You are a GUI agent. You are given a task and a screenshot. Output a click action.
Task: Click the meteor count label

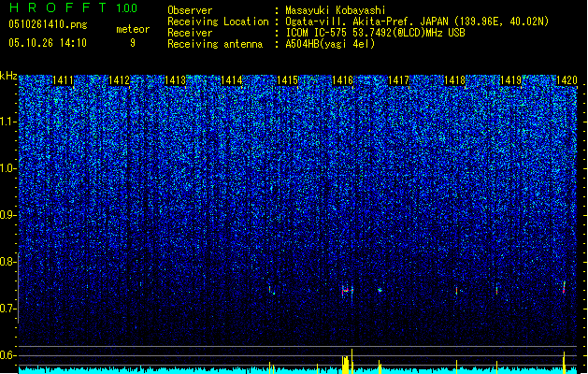click(x=133, y=29)
